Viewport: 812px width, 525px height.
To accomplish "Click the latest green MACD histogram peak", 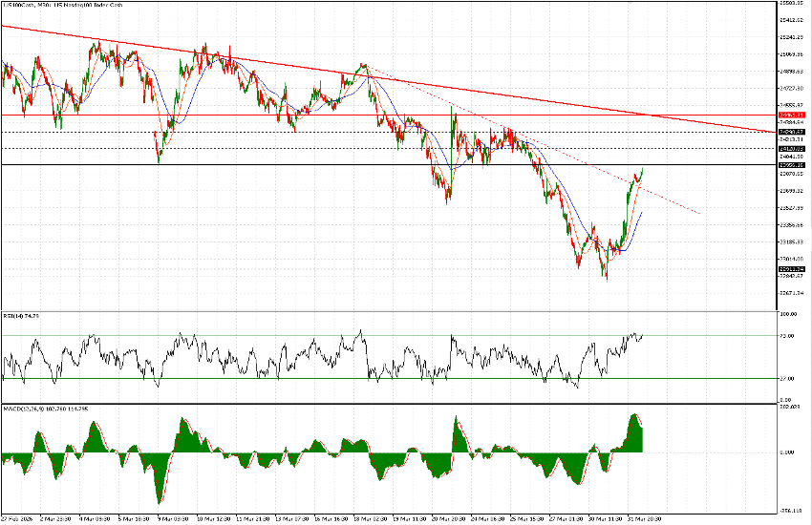I will (632, 417).
